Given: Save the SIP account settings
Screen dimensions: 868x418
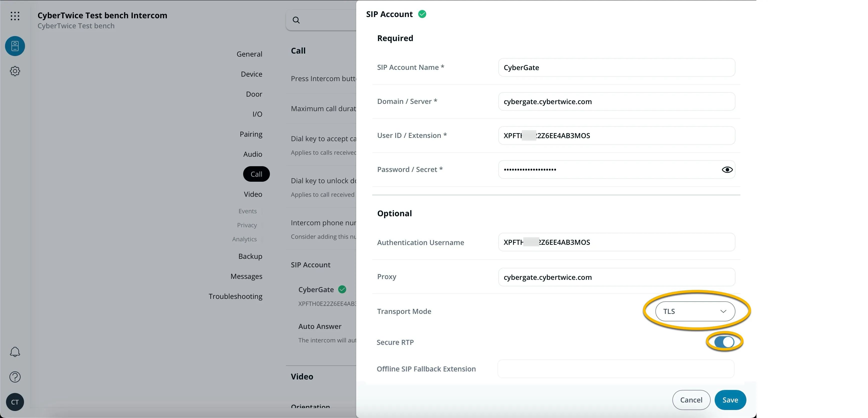Looking at the screenshot, I should pos(730,400).
